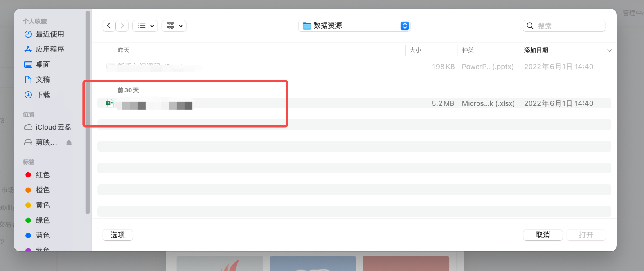Open iCloud 云盘 location
Viewport: 644px width, 271px height.
coord(53,127)
